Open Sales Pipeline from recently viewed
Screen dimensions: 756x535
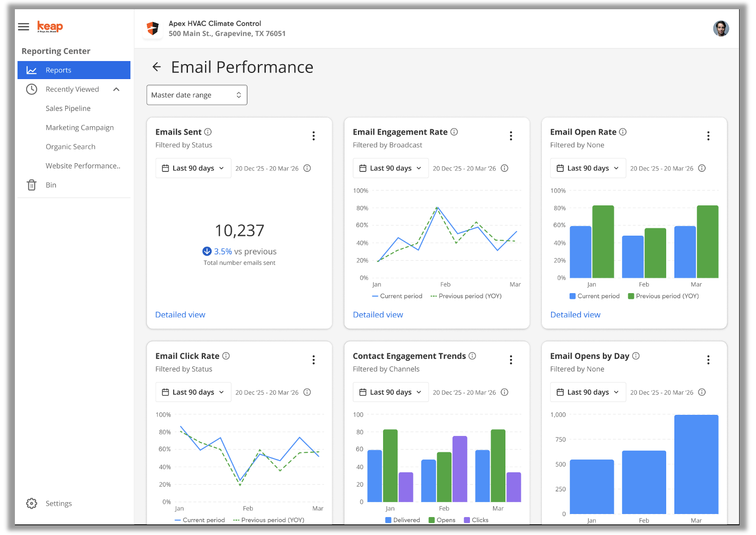[68, 108]
